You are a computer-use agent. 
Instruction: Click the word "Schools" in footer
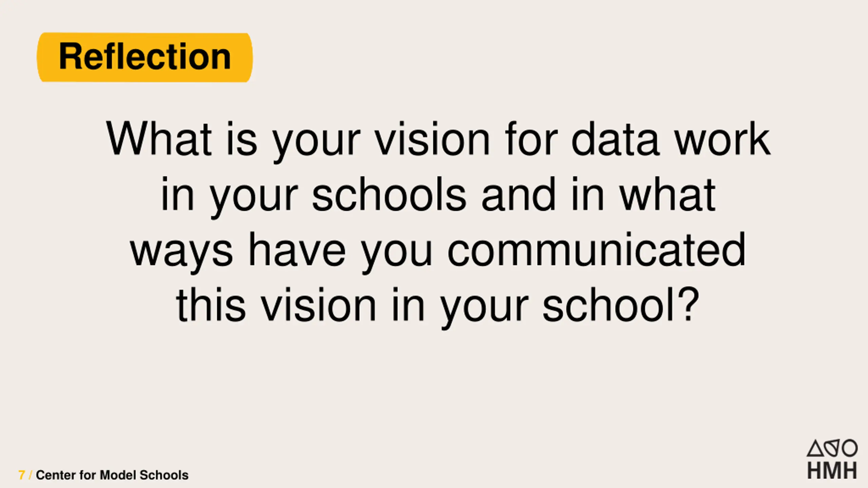point(164,475)
